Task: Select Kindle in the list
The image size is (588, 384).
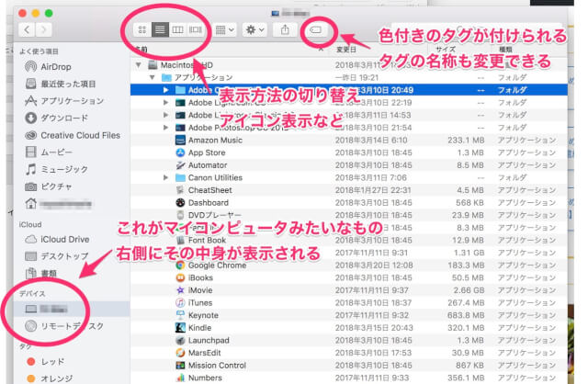Action: tap(199, 328)
